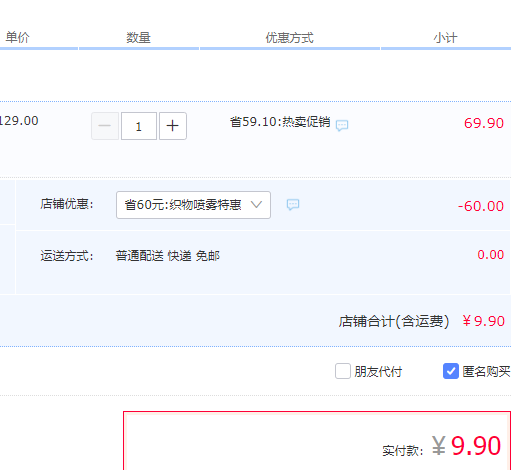This screenshot has width=515, height=470.
Task: Enable the 朋友代付 checkbox
Action: pyautogui.click(x=343, y=371)
